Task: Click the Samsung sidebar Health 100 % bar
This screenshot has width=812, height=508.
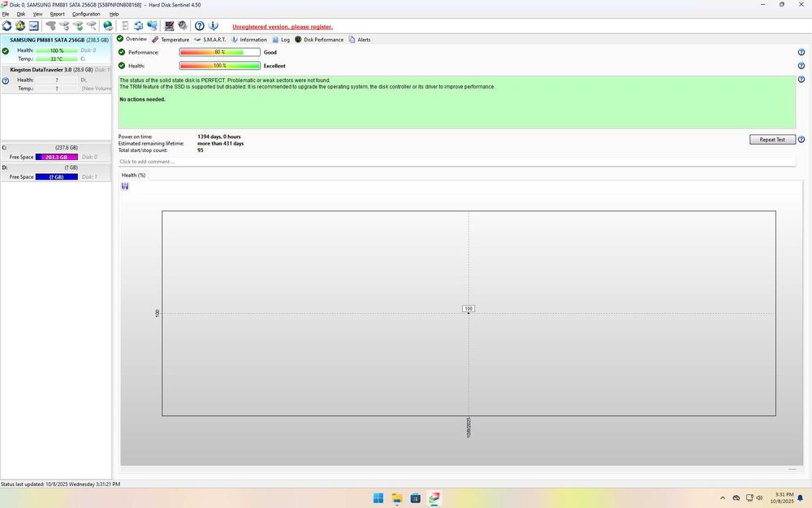Action: [57, 50]
